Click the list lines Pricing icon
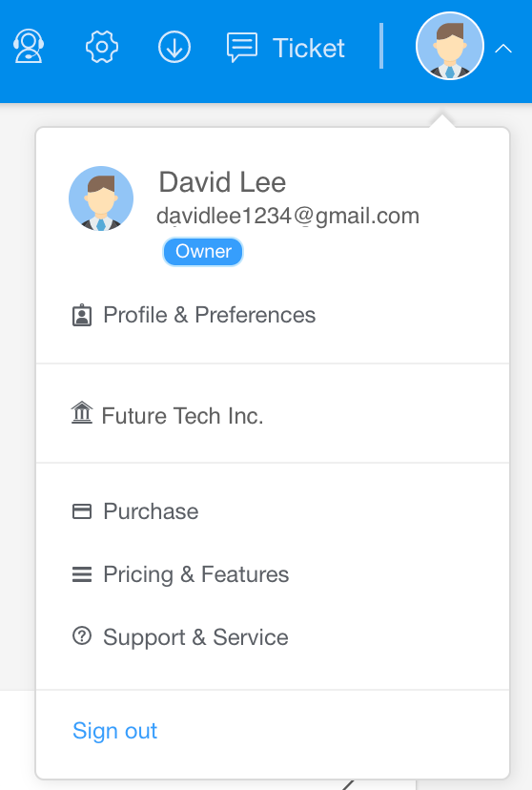532x790 pixels. pyautogui.click(x=82, y=574)
